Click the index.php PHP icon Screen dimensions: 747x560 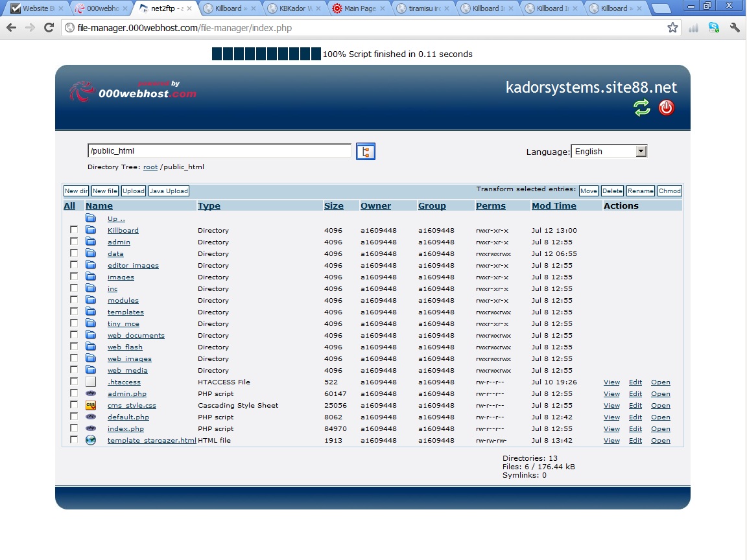[91, 428]
